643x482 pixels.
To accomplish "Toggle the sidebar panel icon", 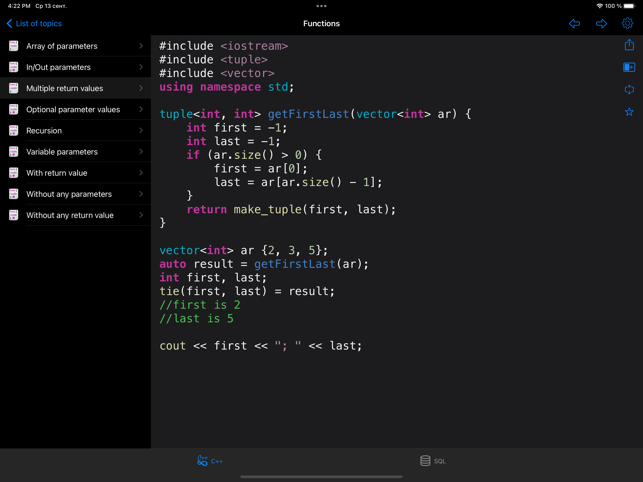I will pyautogui.click(x=629, y=67).
